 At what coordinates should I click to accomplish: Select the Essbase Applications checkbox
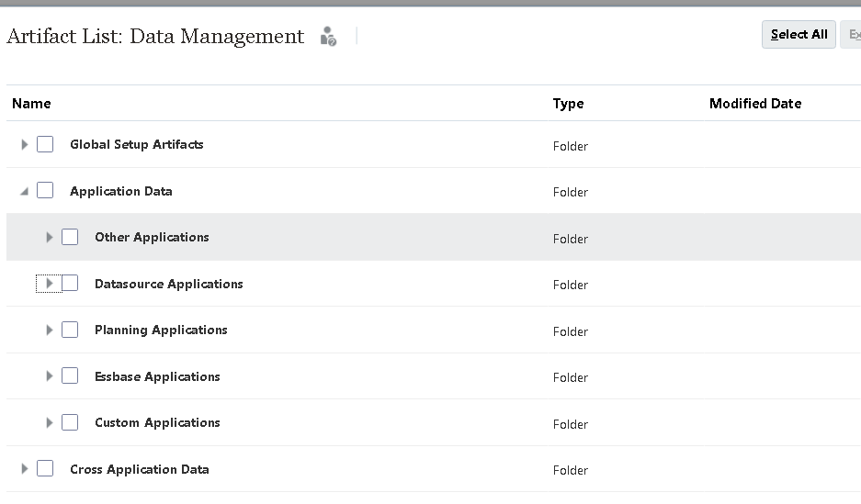[x=70, y=375]
